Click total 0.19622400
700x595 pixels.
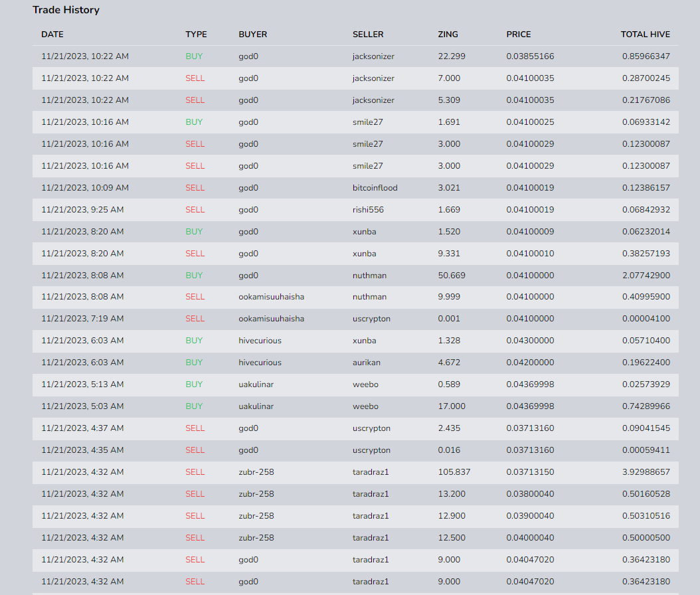(646, 363)
